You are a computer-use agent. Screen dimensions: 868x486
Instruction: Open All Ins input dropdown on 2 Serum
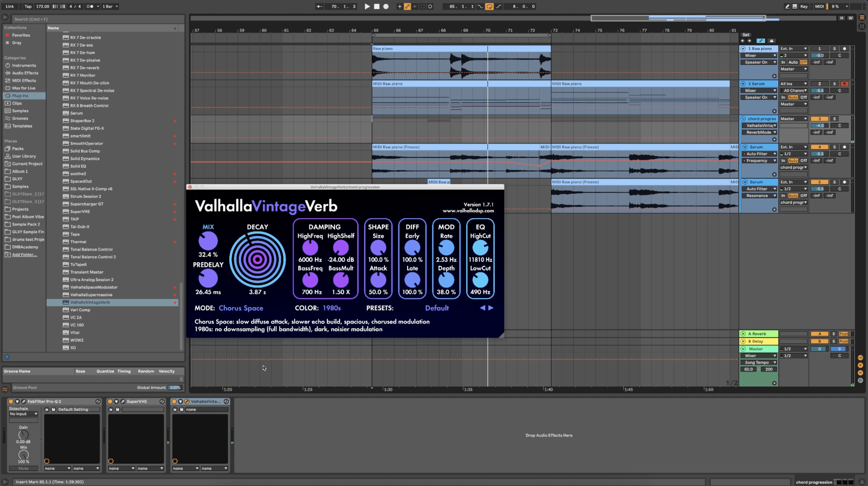pos(794,84)
